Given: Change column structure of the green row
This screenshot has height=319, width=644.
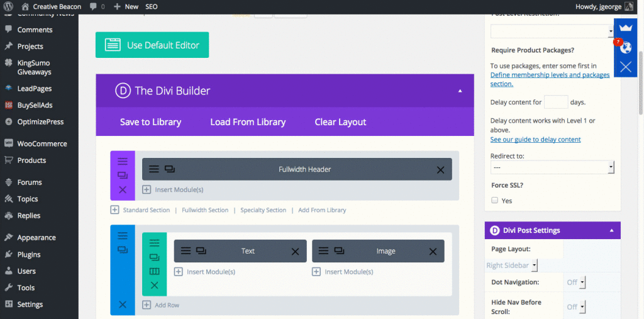Looking at the screenshot, I should 154,271.
